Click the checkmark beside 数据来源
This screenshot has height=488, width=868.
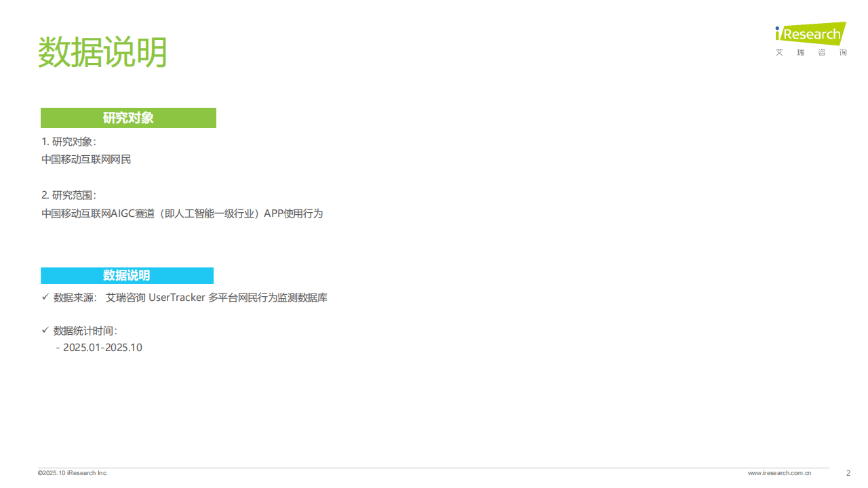[45, 297]
